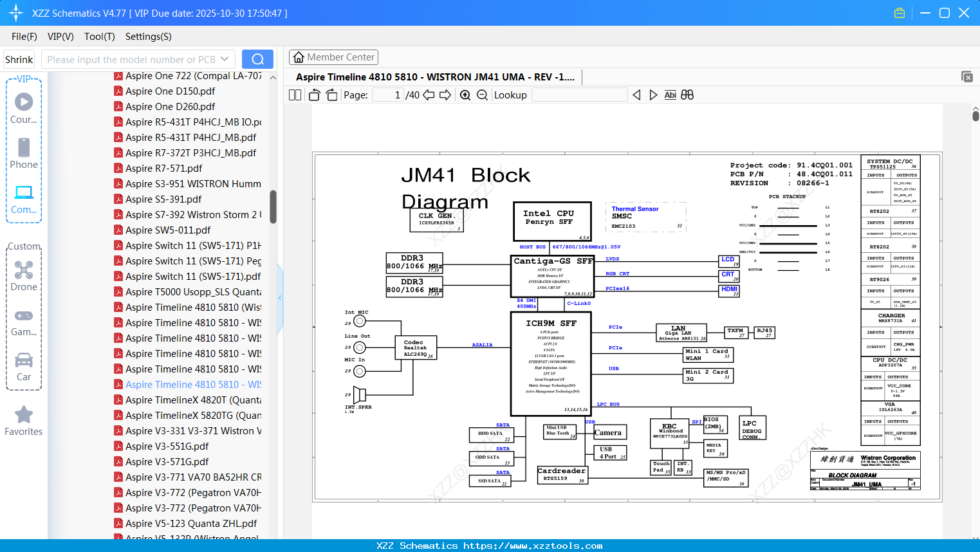The width and height of the screenshot is (980, 552).
Task: Open the File(F) menu
Action: tap(24, 37)
